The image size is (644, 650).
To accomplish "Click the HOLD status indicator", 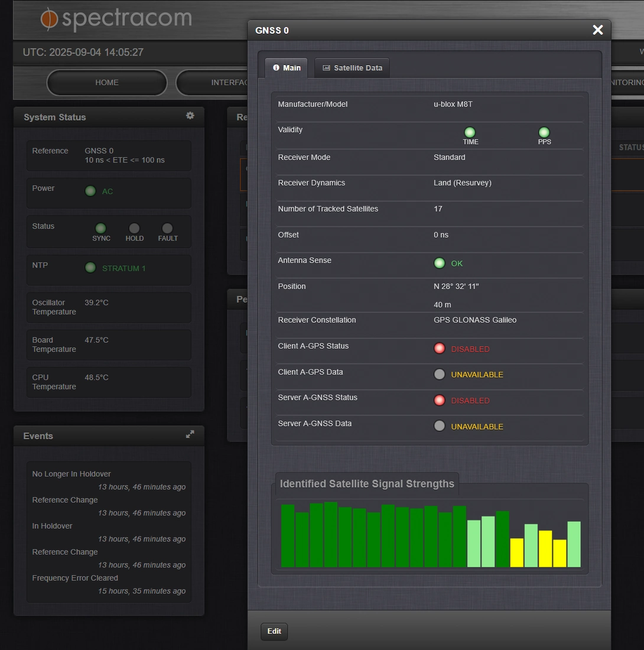I will point(134,229).
